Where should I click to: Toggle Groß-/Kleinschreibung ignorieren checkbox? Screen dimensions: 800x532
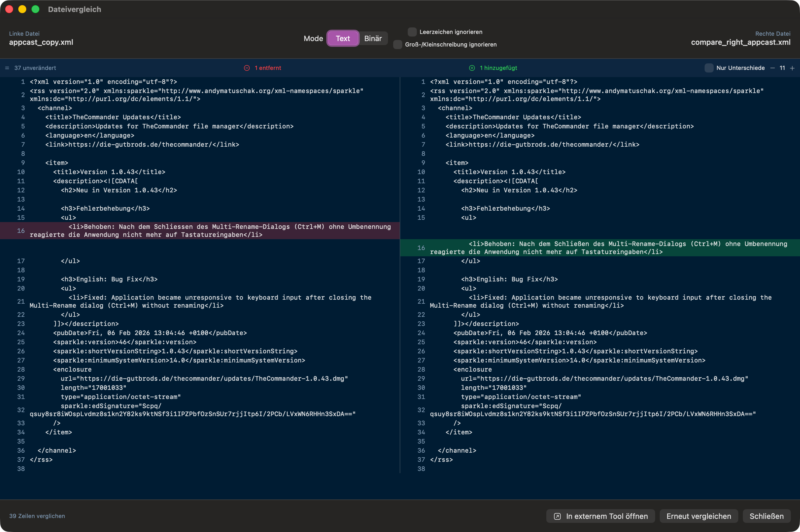point(398,45)
